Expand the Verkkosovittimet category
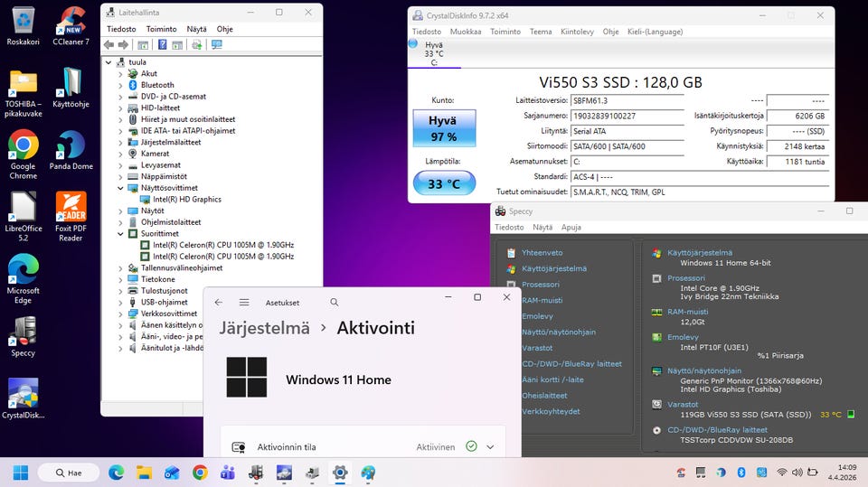868x487 pixels. point(120,314)
